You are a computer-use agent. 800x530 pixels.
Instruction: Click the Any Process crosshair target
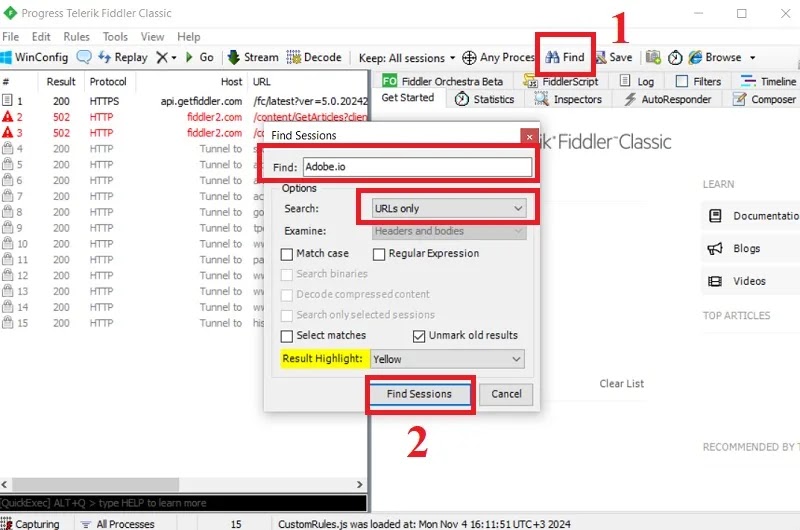tap(469, 58)
